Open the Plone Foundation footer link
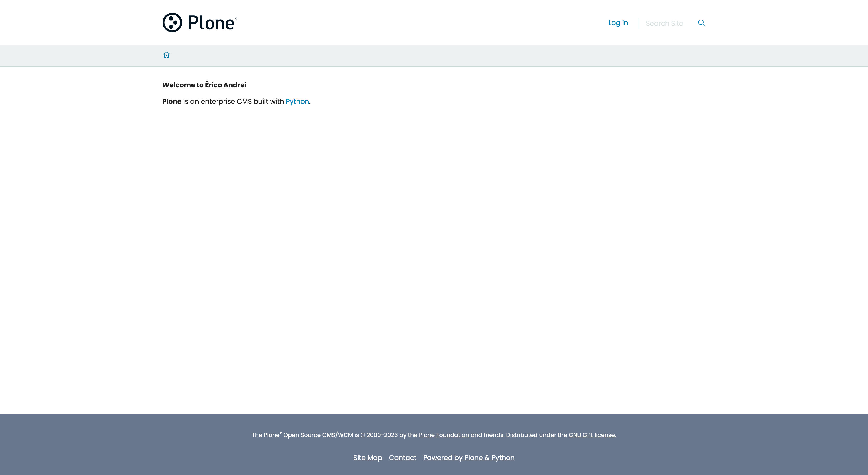 (x=444, y=435)
